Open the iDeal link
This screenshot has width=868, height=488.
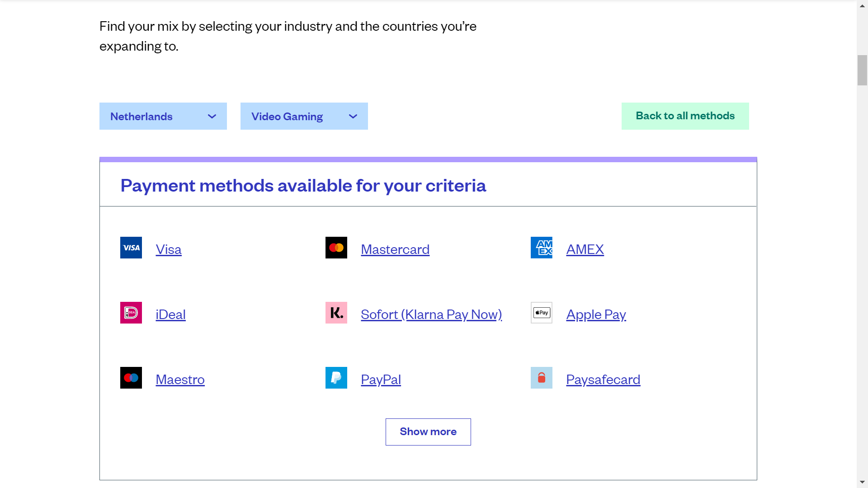[x=170, y=314]
